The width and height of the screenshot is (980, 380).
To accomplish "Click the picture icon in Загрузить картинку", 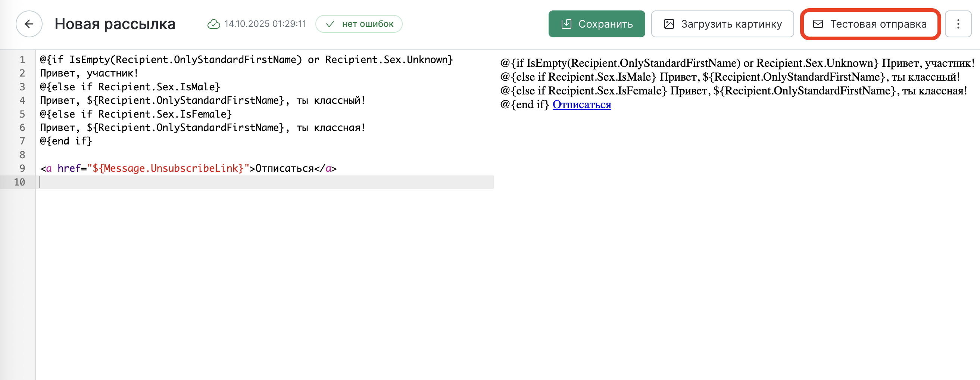I will [669, 24].
